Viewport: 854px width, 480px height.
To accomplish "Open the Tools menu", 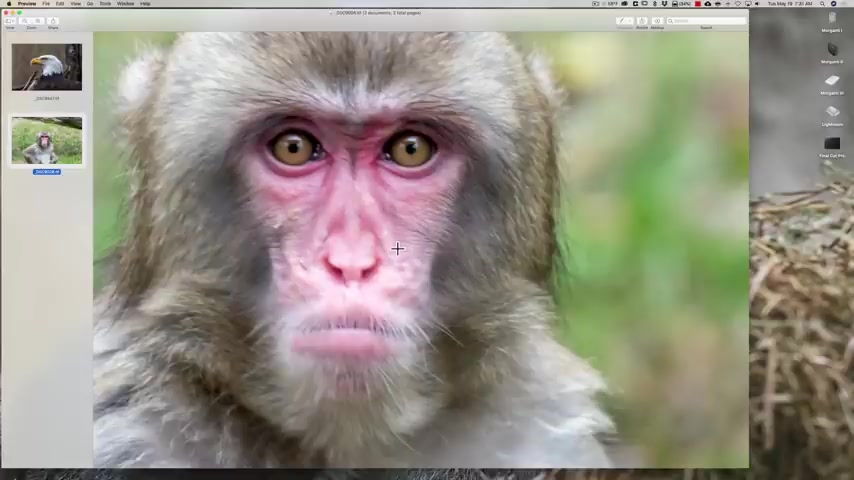I will click(105, 4).
